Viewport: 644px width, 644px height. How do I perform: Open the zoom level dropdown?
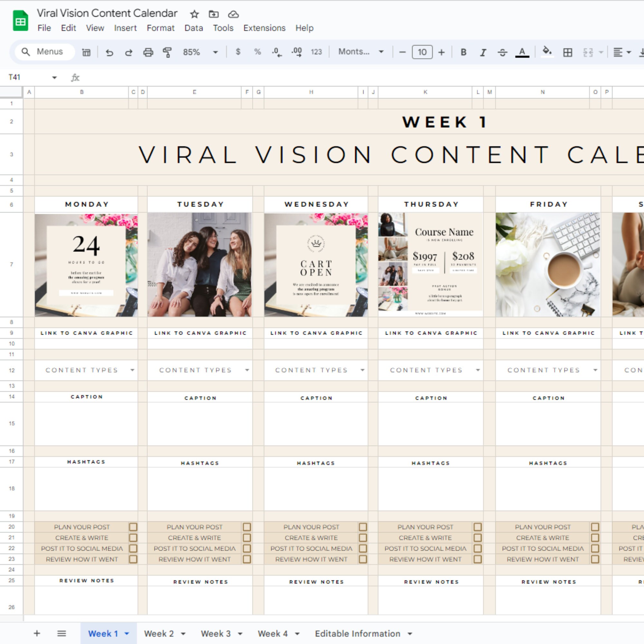coord(215,52)
